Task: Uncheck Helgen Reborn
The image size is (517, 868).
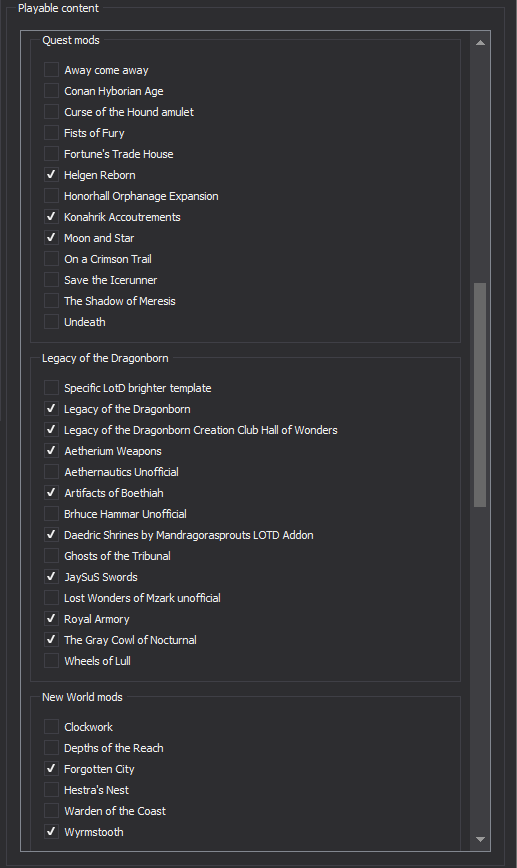Action: (x=51, y=175)
